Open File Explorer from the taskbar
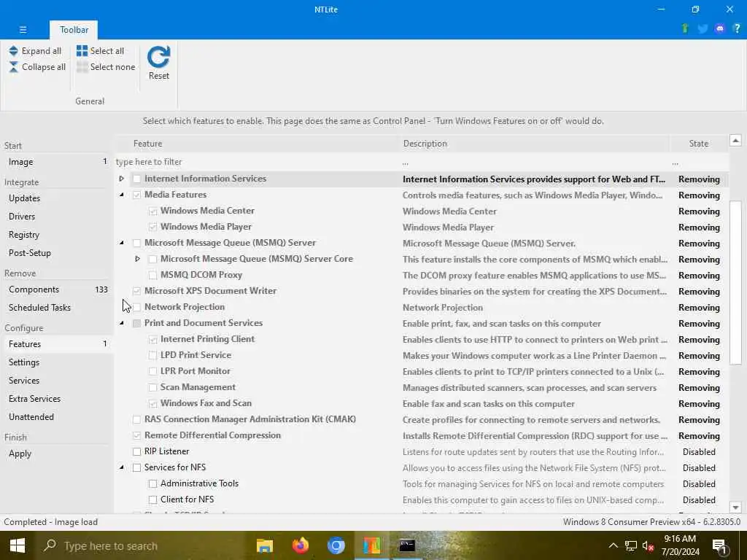Viewport: 747px width, 560px height. pyautogui.click(x=264, y=545)
